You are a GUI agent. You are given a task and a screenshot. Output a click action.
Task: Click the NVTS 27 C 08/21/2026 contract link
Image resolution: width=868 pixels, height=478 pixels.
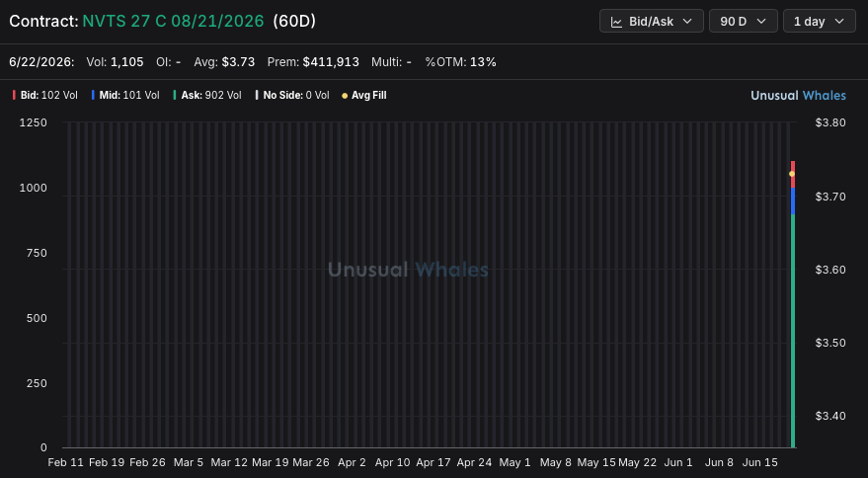(173, 21)
